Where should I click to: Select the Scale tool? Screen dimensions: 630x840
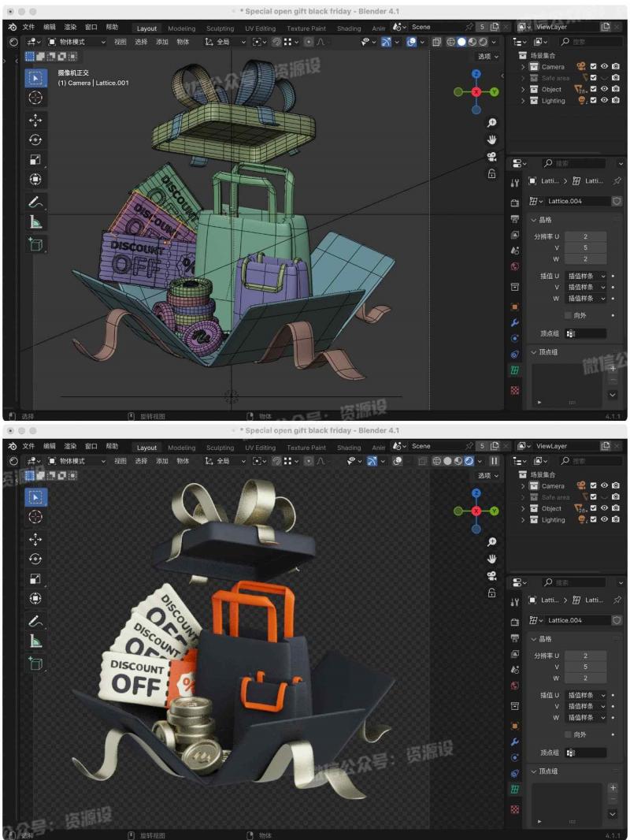click(x=35, y=159)
